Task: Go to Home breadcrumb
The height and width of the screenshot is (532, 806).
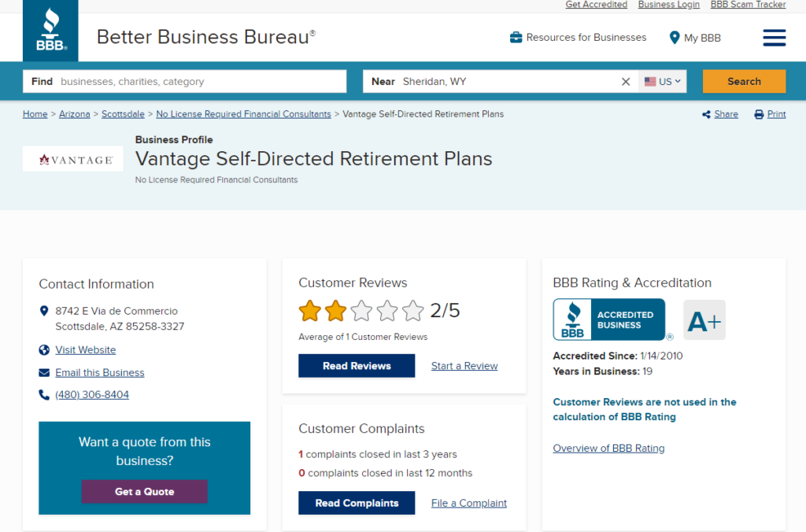Action: pyautogui.click(x=35, y=114)
